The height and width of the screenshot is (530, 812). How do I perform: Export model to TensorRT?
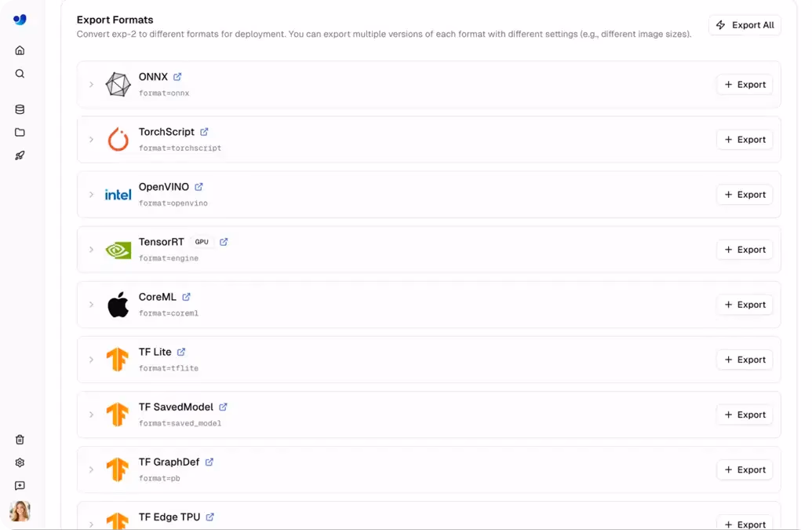click(x=745, y=249)
